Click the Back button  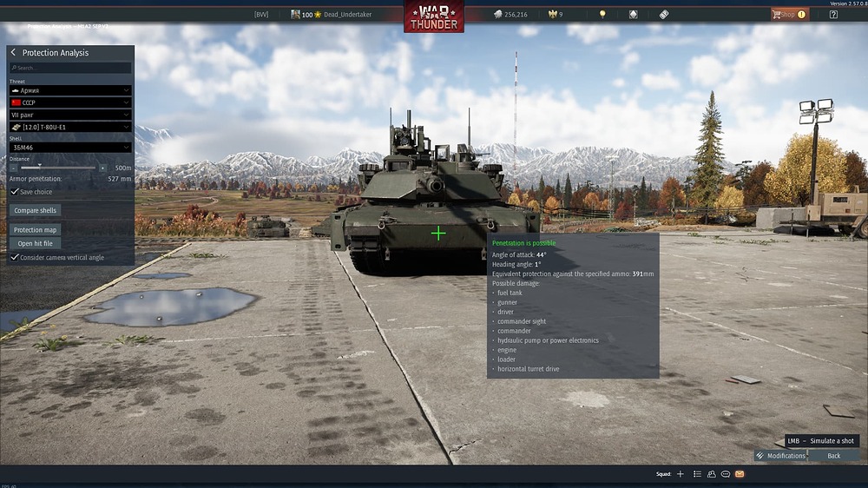point(833,455)
